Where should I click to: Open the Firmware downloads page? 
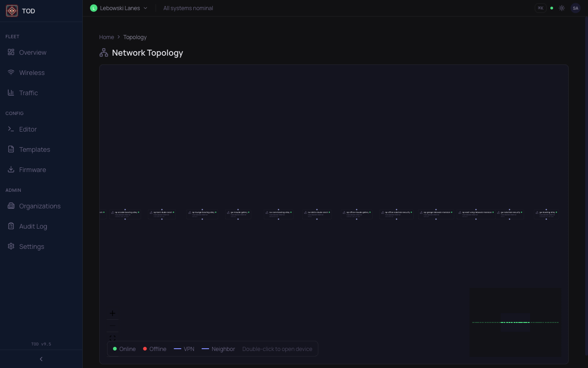coord(32,170)
